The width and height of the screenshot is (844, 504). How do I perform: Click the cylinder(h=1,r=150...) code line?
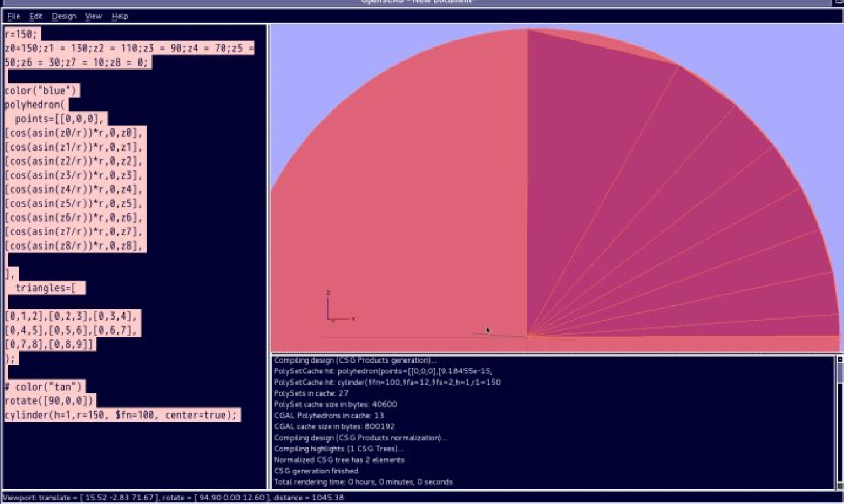[121, 415]
